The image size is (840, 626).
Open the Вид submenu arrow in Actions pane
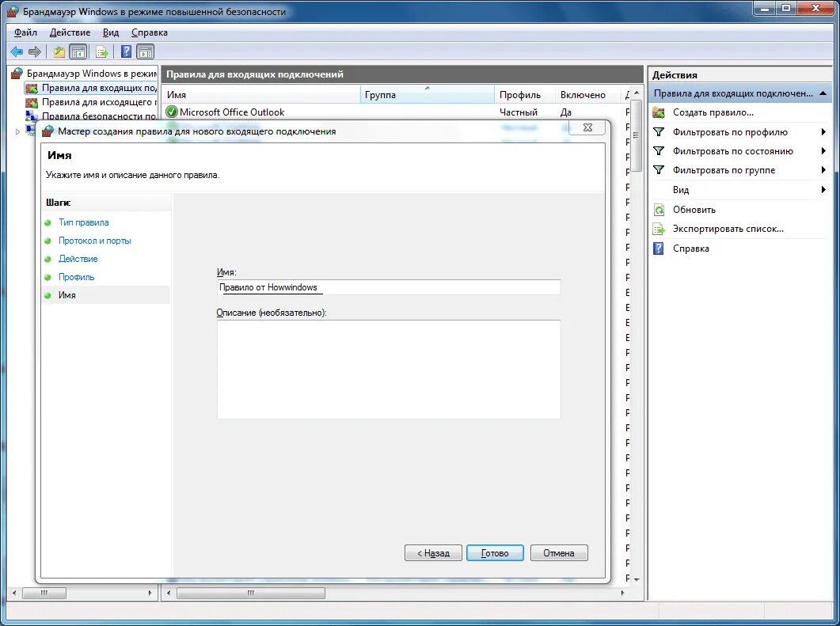click(x=823, y=190)
